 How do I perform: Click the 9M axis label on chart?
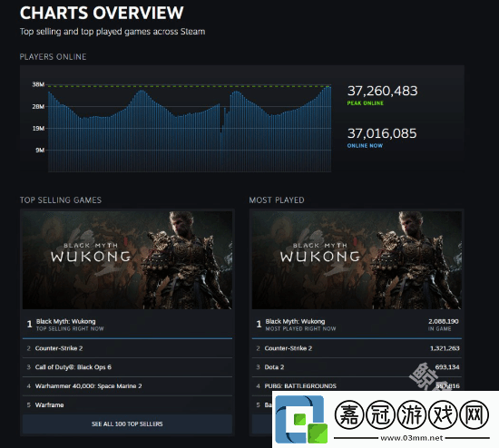pos(40,151)
